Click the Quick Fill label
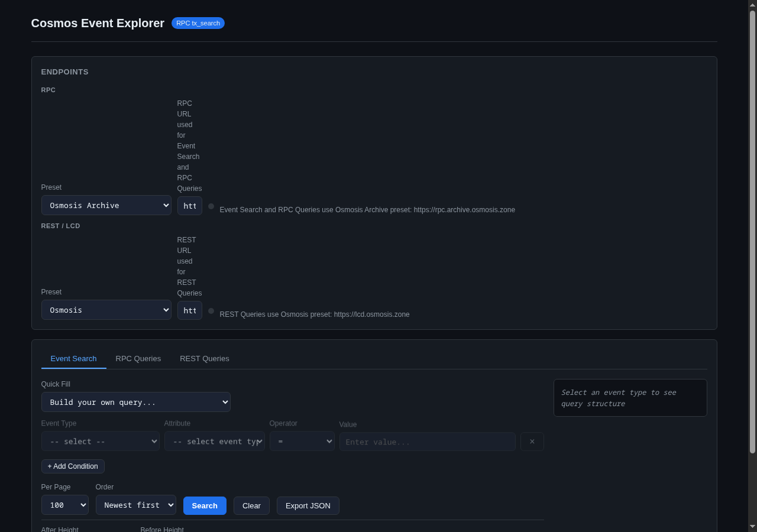Image resolution: width=757 pixels, height=532 pixels. (x=56, y=384)
